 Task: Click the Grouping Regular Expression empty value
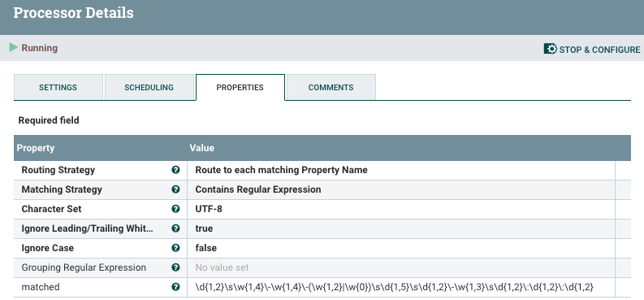[x=401, y=267]
